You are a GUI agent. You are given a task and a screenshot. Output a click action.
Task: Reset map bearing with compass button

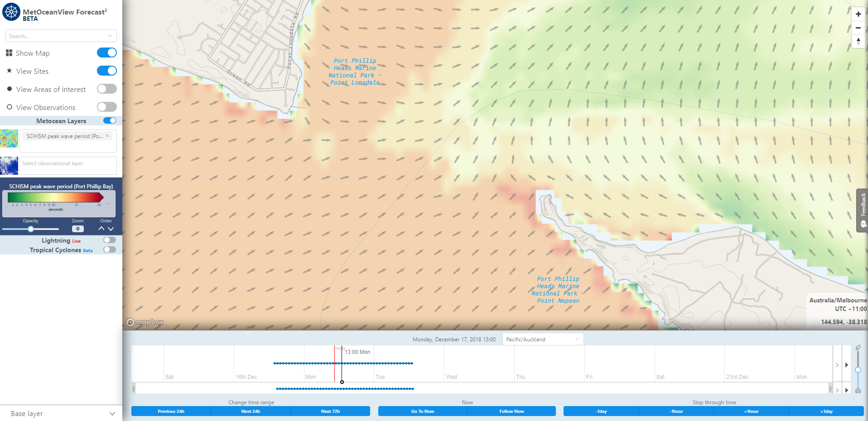click(858, 41)
